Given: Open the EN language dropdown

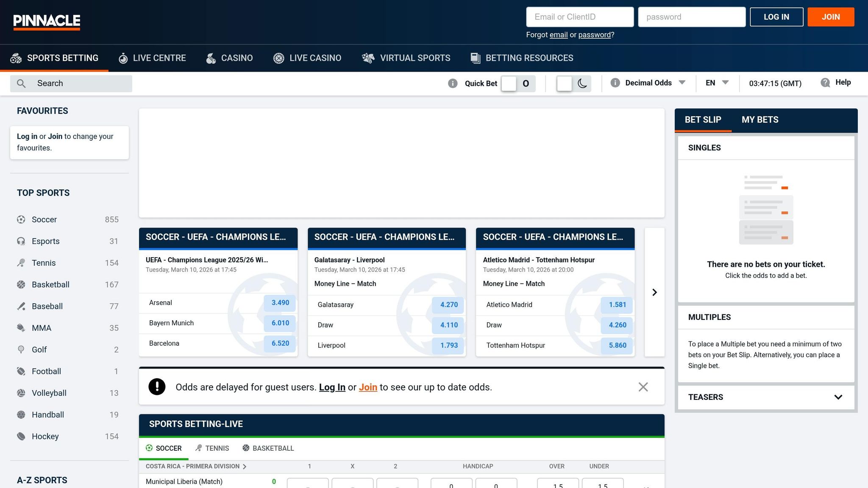Looking at the screenshot, I should 717,83.
